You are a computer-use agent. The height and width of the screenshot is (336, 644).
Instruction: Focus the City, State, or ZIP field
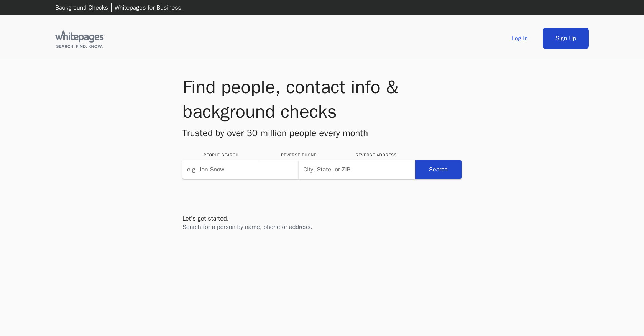357,170
